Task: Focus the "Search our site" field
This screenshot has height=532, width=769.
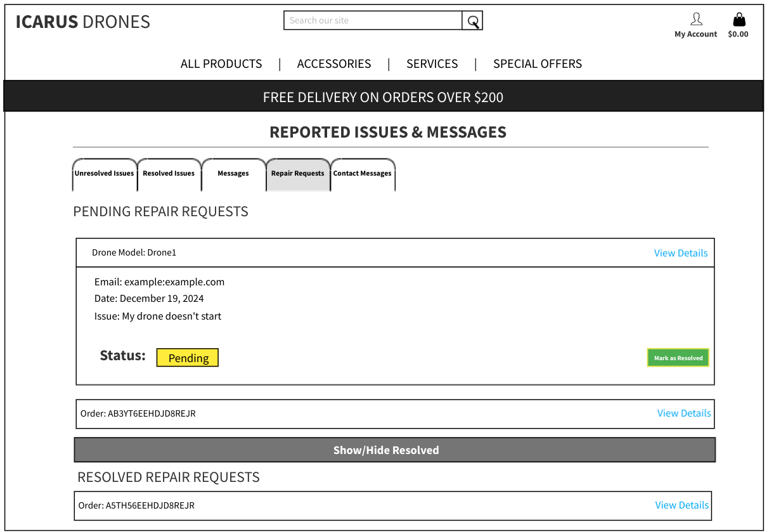Action: [373, 21]
